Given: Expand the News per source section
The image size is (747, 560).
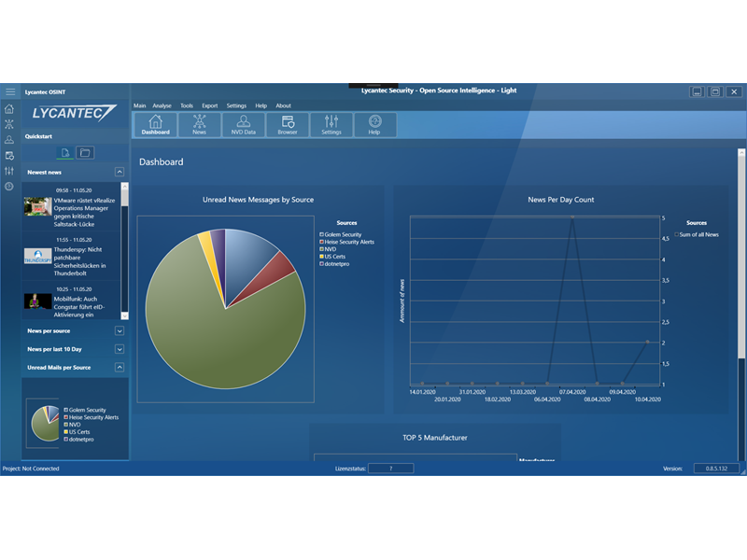Looking at the screenshot, I should (x=120, y=331).
